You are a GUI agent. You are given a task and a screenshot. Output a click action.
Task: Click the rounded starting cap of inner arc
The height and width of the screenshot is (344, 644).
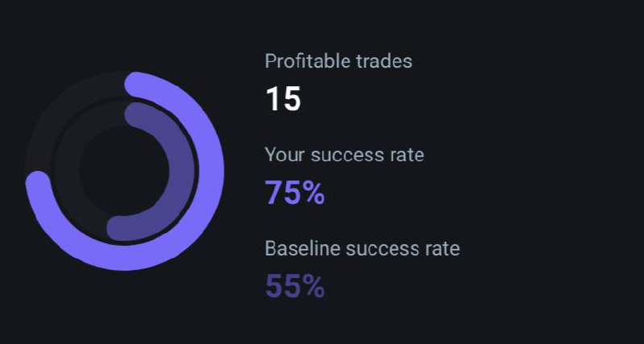(x=137, y=115)
